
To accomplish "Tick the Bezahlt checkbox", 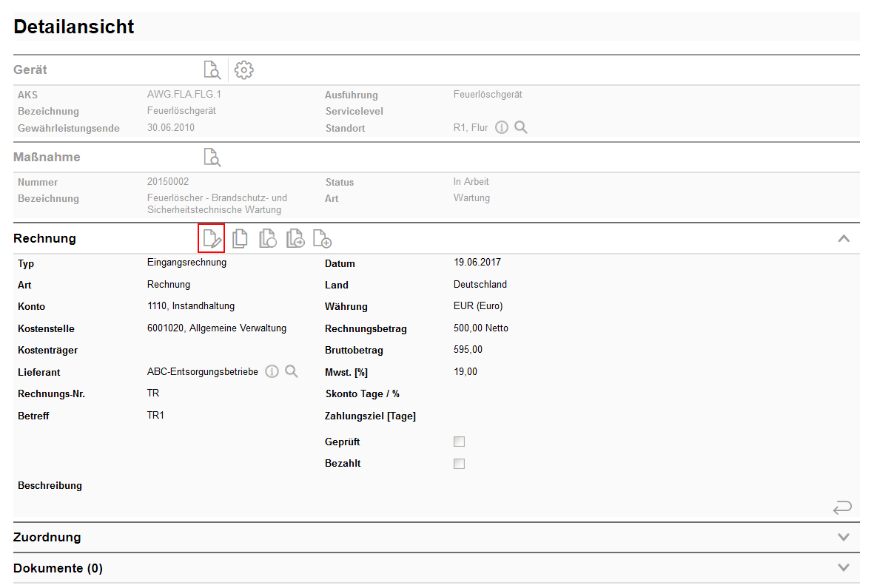I will tap(460, 464).
